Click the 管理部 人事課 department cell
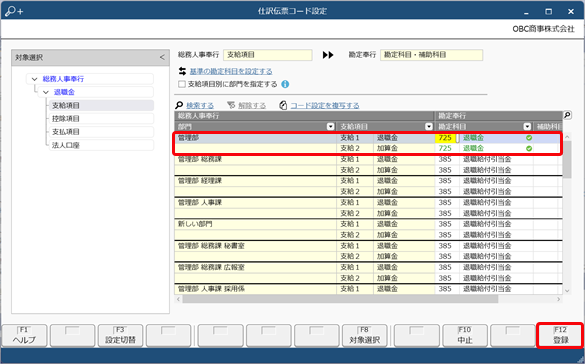Screen dimensions: 585x364 pyautogui.click(x=256, y=203)
